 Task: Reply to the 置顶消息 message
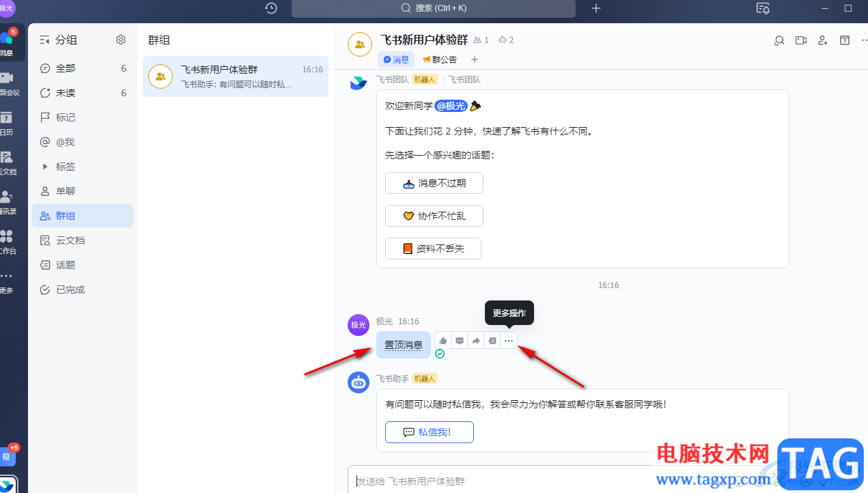tap(460, 341)
